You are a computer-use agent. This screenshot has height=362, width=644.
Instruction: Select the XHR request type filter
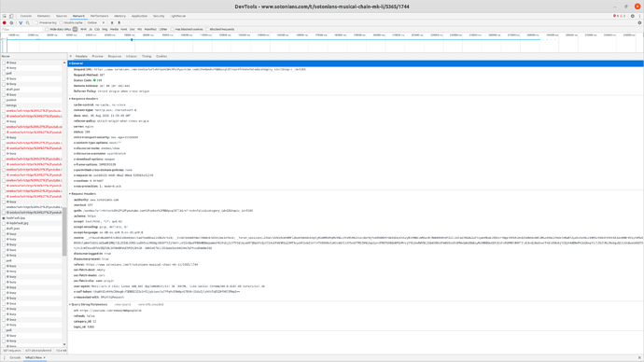(83, 30)
